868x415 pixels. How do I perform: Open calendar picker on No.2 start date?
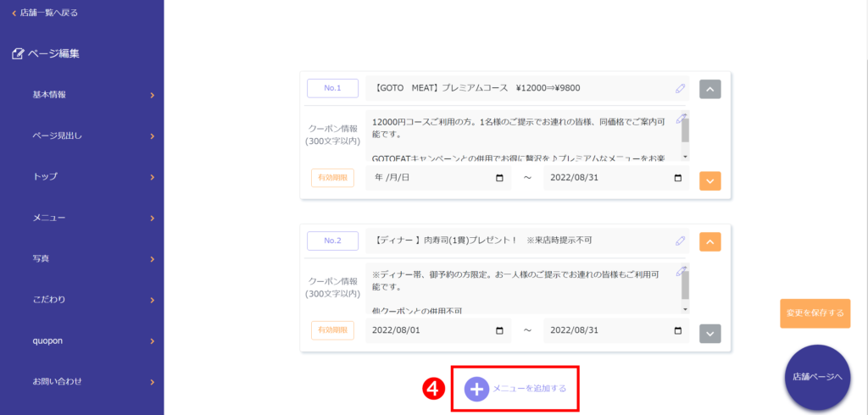(499, 330)
